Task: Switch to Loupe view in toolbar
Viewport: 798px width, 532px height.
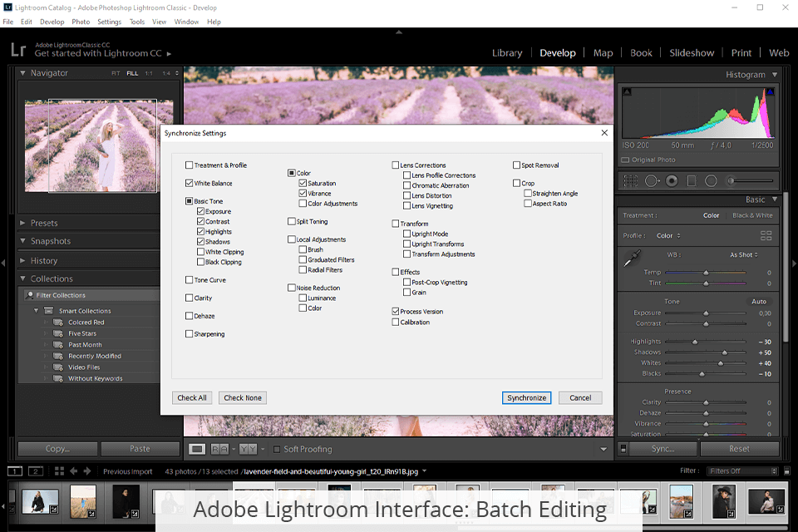Action: pyautogui.click(x=197, y=449)
